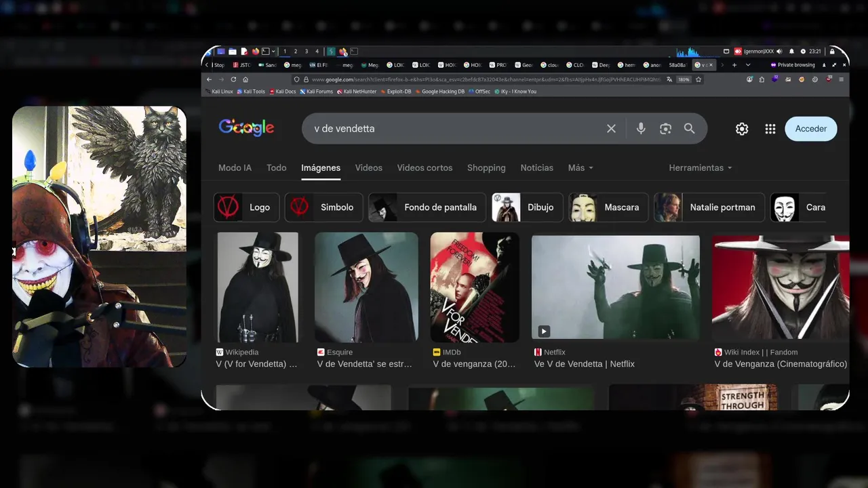Open the Google Hacking DB bookmark
868x488 pixels.
440,91
